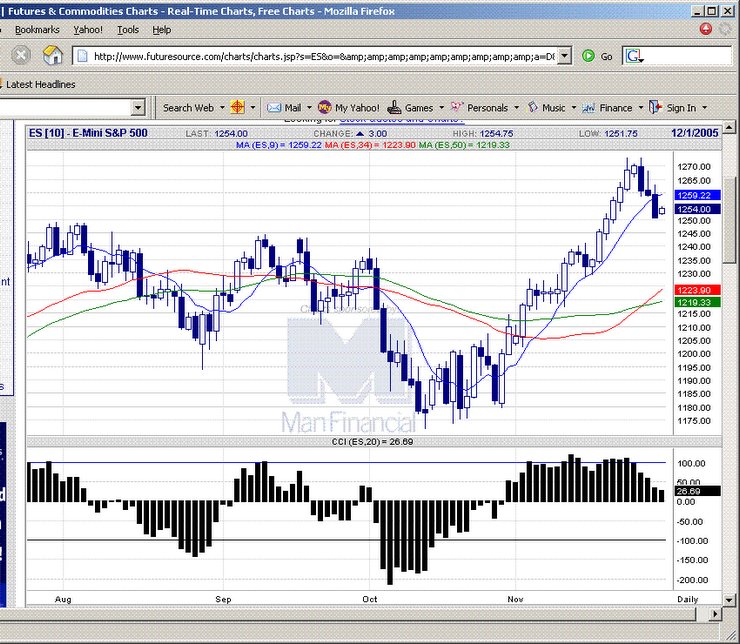Click the ES [10] - E-Mini S&P 500 title
This screenshot has height=644, width=740.
88,133
